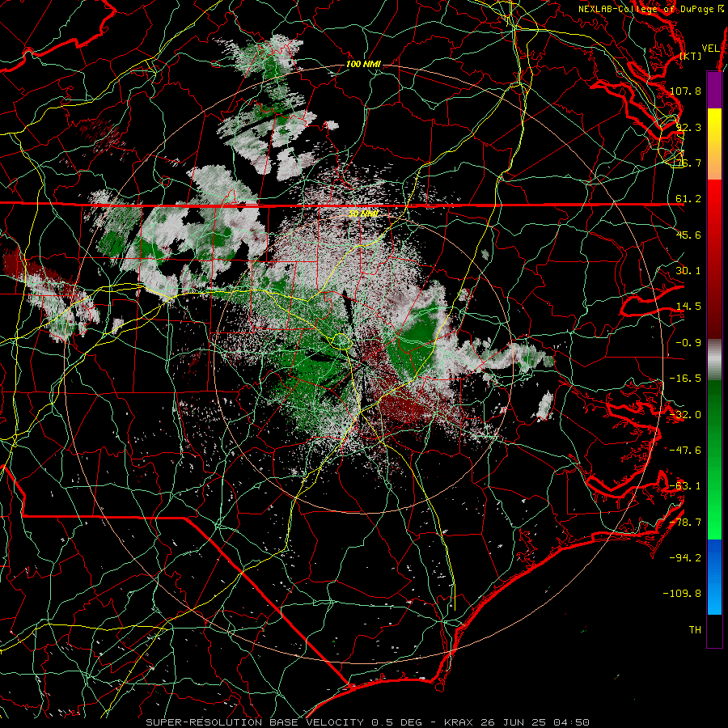Select the -47.6 value on the velocity scale
Screen dimensions: 728x728
coord(685,451)
